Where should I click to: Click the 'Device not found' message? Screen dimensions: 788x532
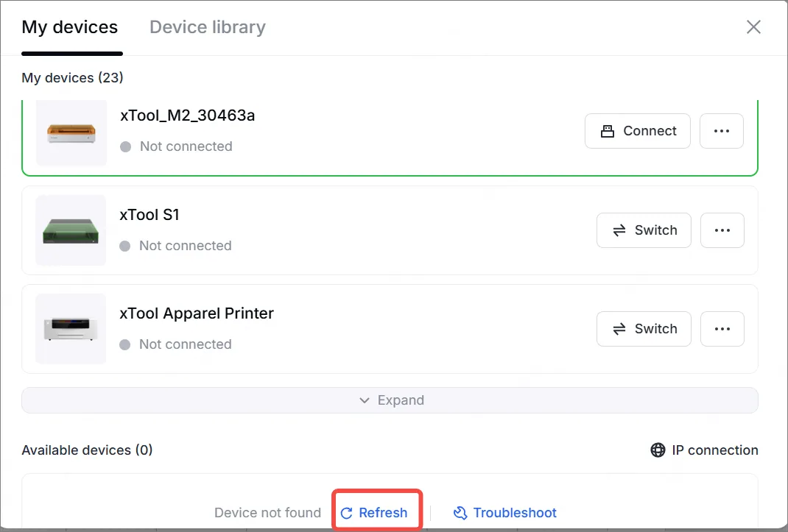pos(267,512)
